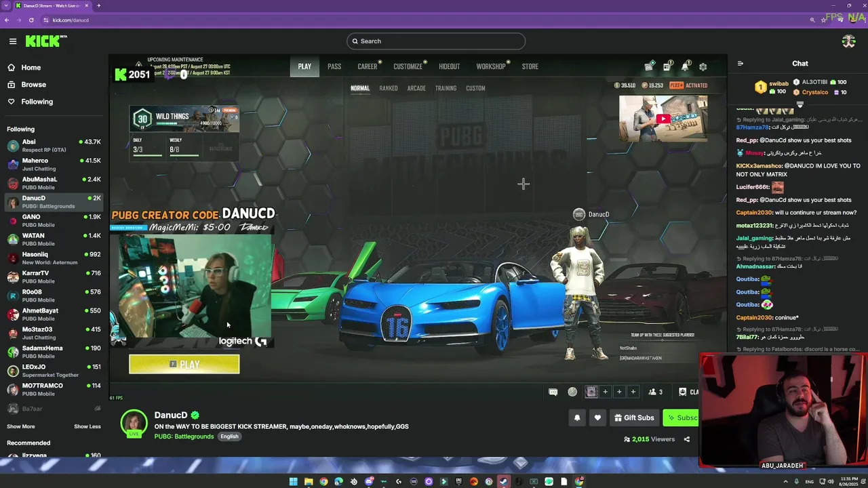Click the English language tag
868x488 pixels.
point(229,436)
